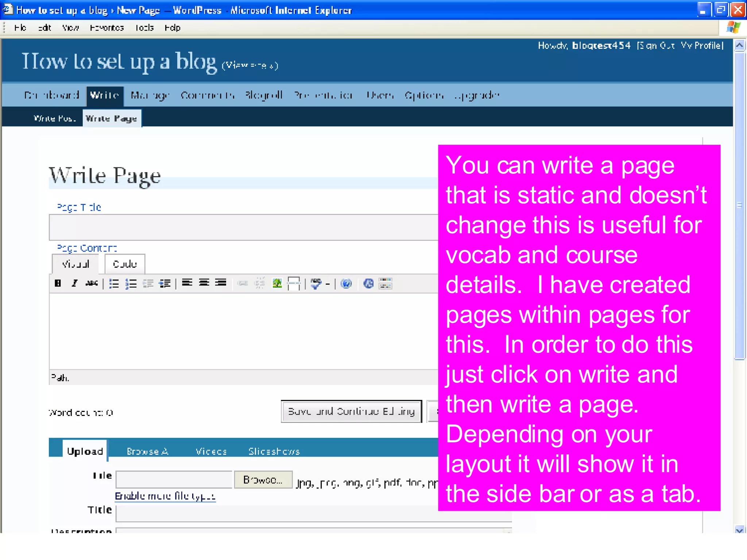Image resolution: width=747 pixels, height=560 pixels.
Task: Open the Comments tab
Action: click(x=208, y=96)
